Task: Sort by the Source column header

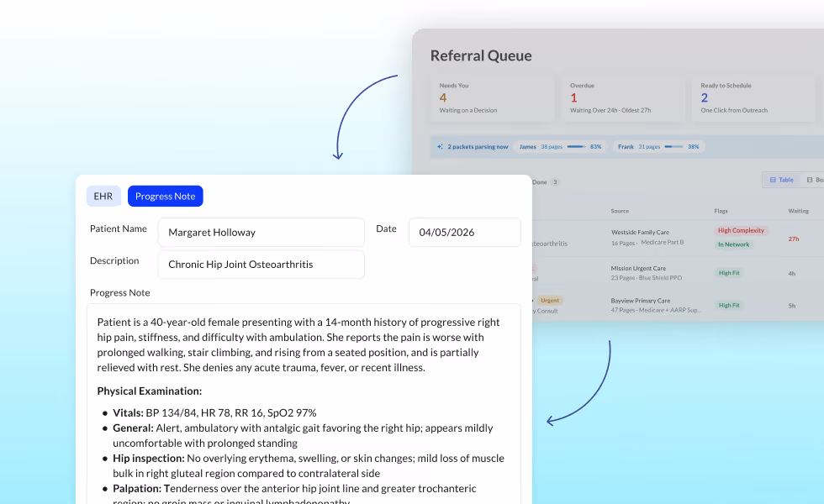Action: click(620, 211)
